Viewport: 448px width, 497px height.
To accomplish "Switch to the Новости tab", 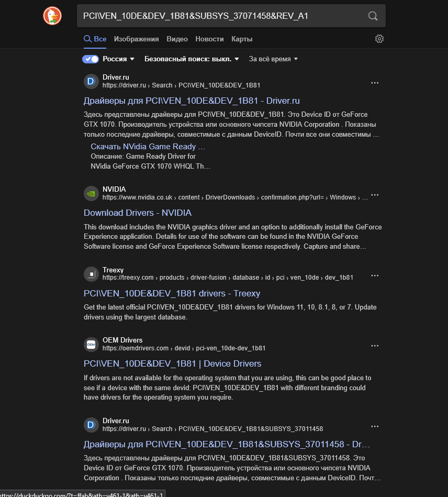I will [209, 39].
